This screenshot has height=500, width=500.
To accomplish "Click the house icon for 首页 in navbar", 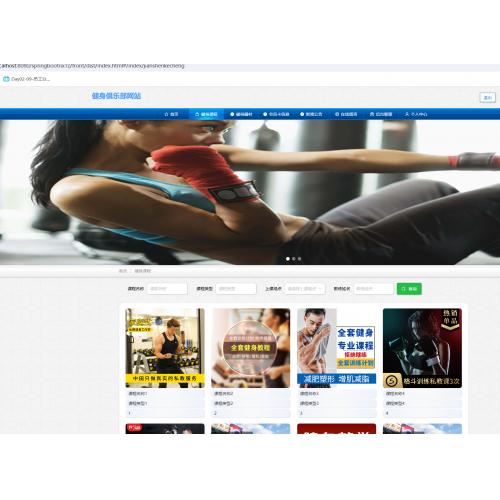I will (x=166, y=114).
